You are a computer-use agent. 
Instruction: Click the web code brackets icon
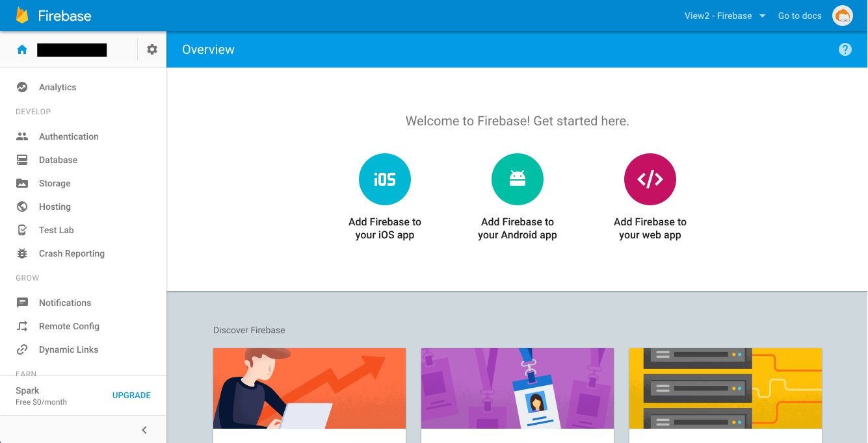tap(650, 179)
